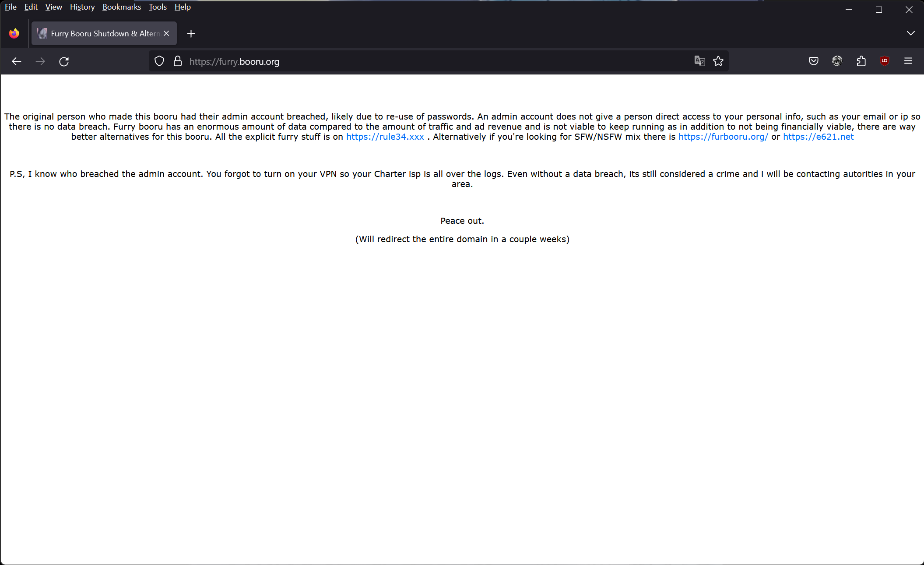Screen dimensions: 924x565
Task: Open Firefox application hamburger menu
Action: 908,61
